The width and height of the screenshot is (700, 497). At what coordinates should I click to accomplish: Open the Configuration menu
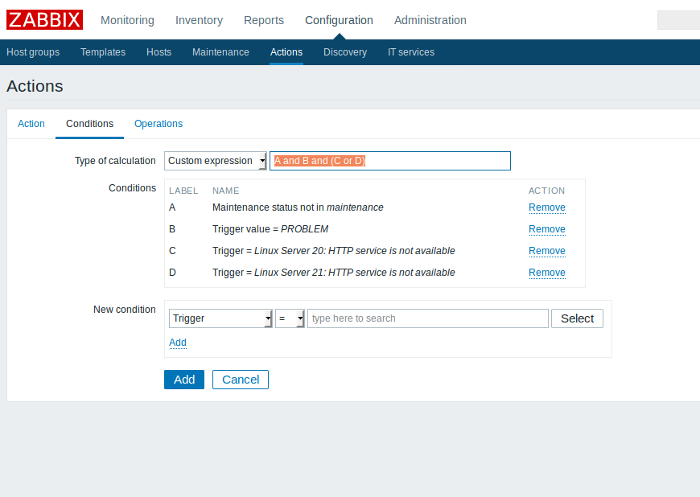tap(339, 20)
